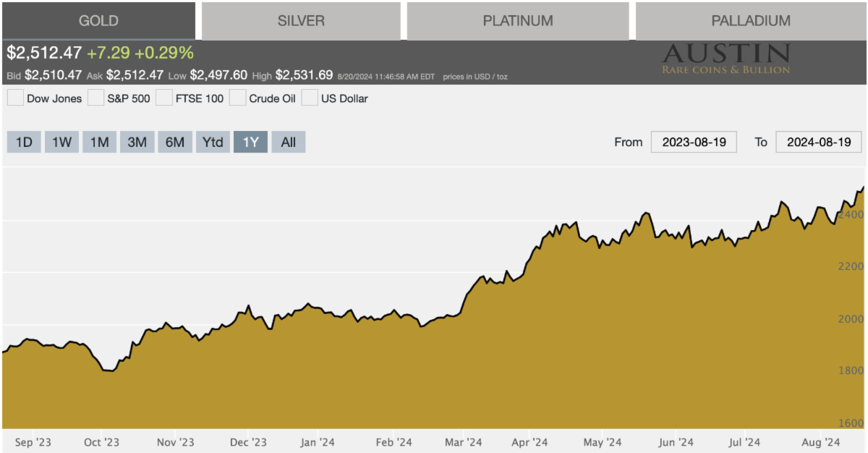Select the 1M range button

coord(99,142)
